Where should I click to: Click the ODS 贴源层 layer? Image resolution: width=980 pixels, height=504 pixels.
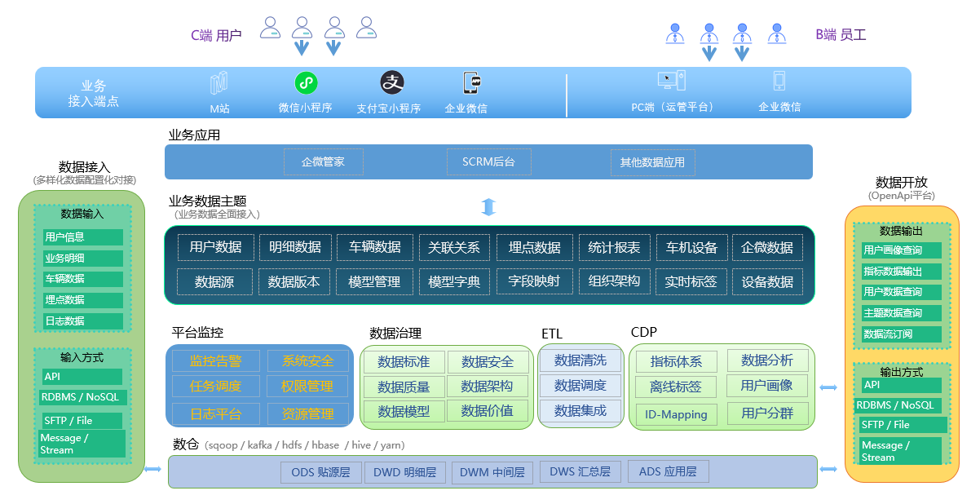320,471
